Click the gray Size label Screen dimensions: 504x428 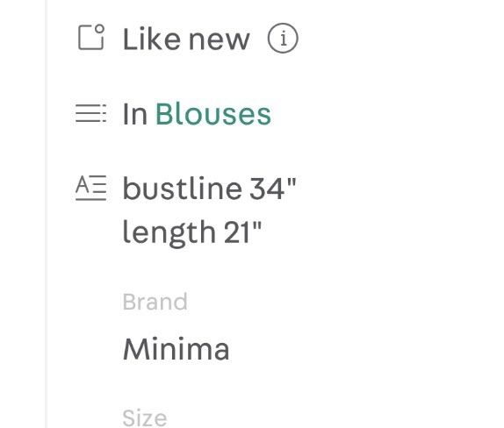coord(145,417)
